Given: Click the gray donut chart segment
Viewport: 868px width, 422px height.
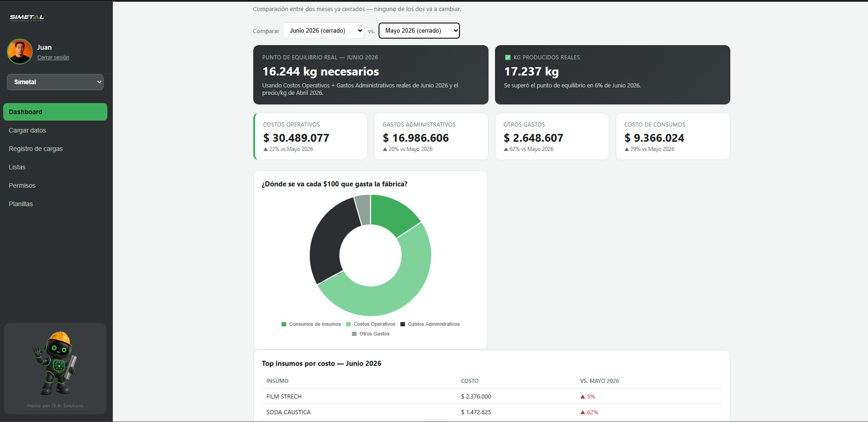Looking at the screenshot, I should 364,209.
